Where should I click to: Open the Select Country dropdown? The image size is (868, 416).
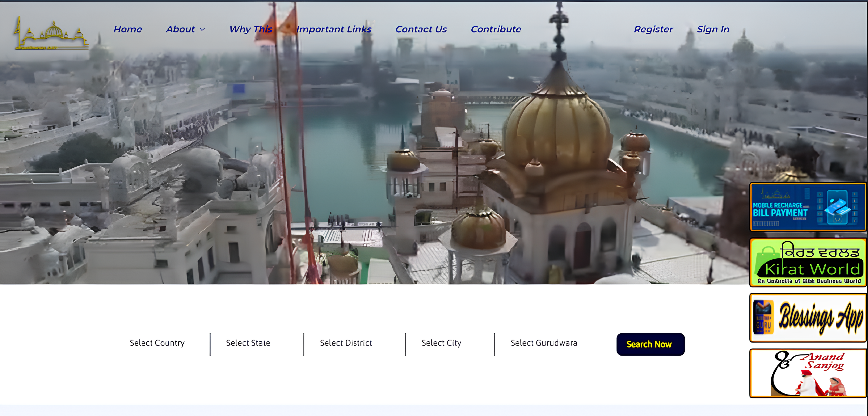pyautogui.click(x=157, y=343)
